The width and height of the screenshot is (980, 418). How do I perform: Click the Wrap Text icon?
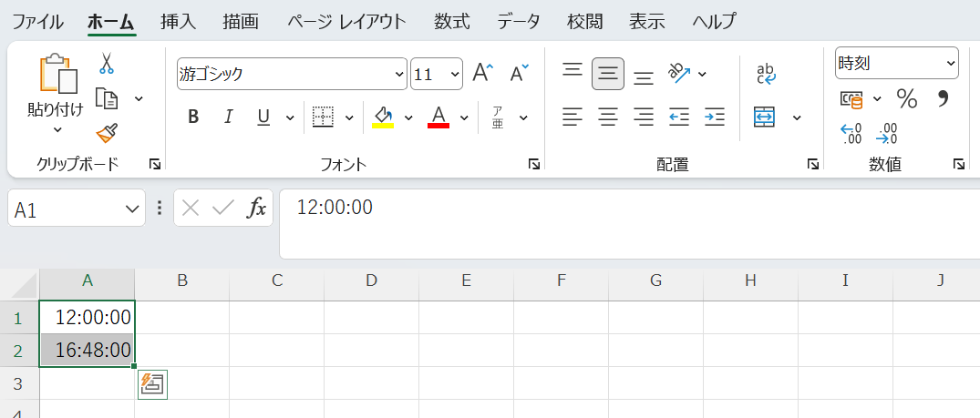coord(766,74)
